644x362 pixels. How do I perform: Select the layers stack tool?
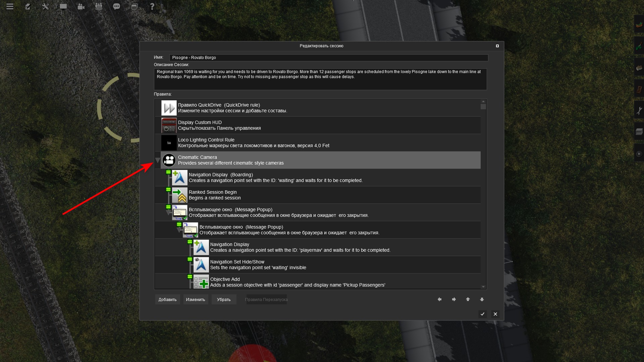point(639,132)
